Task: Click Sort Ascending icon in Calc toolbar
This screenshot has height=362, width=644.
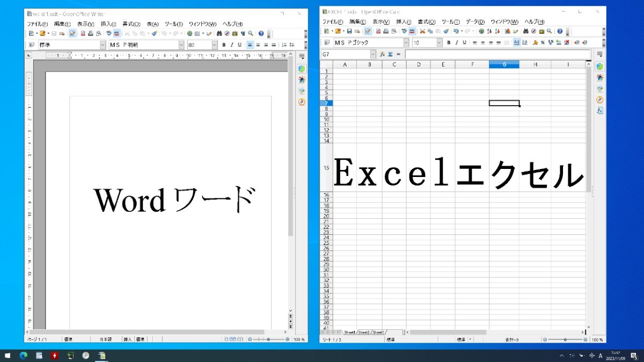Action: [x=489, y=31]
